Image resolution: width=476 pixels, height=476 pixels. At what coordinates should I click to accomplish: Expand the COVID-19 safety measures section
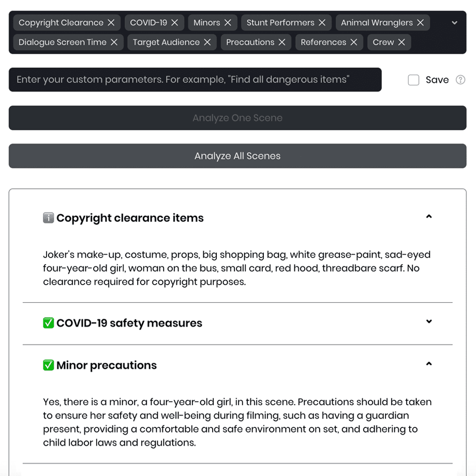(429, 321)
